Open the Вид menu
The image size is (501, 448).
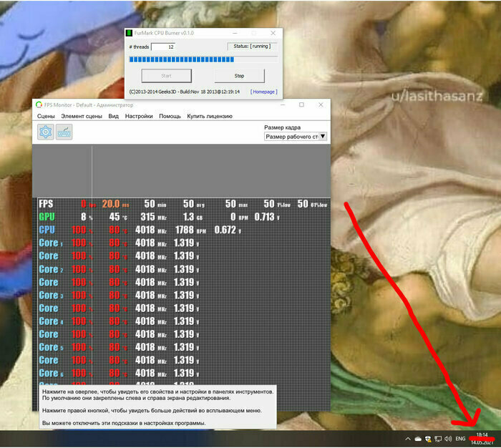click(113, 117)
